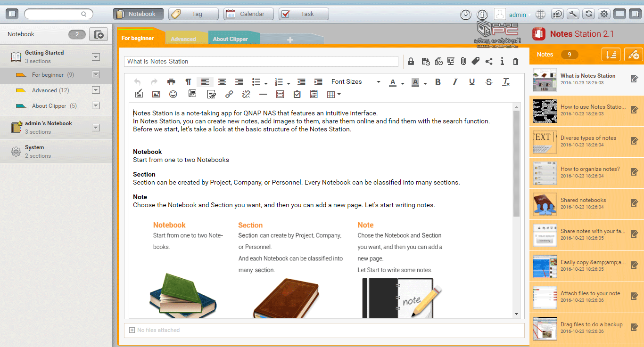Toggle strikethrough formatting
This screenshot has width=644, height=347.
pos(489,82)
